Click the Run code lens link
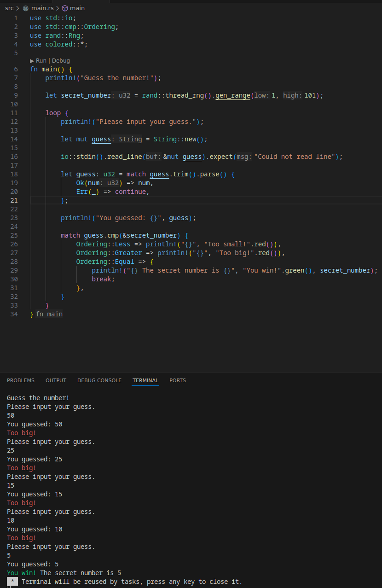382x588 pixels. 41,61
